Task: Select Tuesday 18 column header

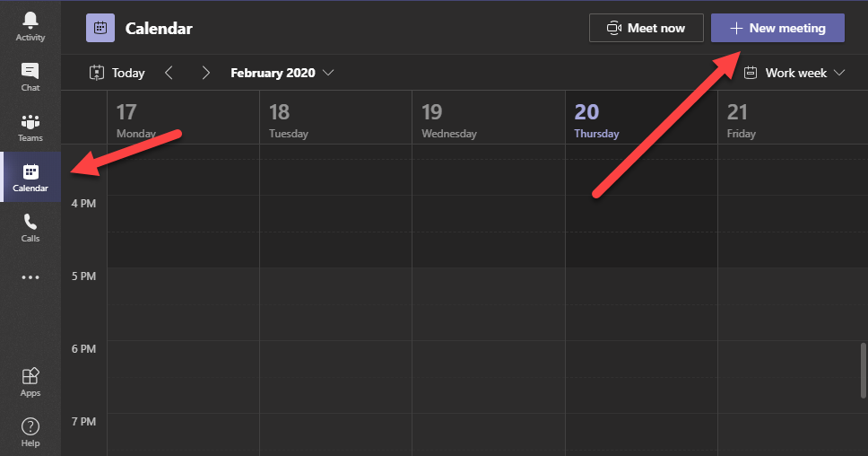Action: [336, 118]
